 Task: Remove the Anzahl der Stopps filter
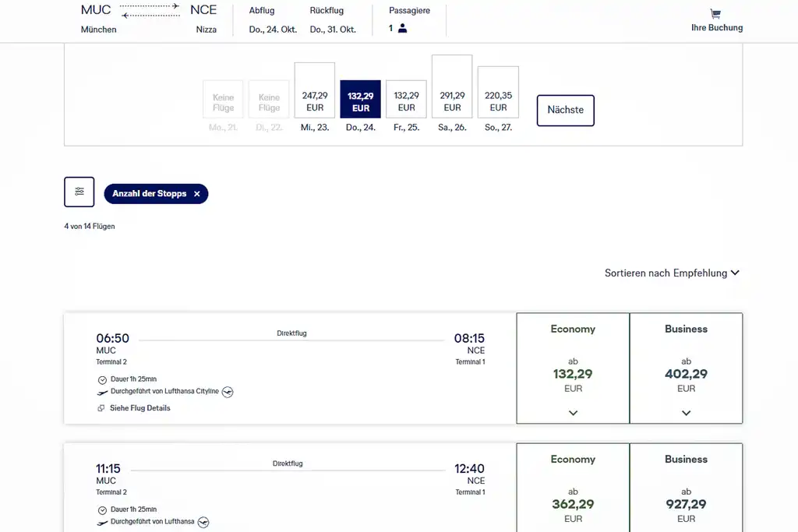click(x=197, y=194)
